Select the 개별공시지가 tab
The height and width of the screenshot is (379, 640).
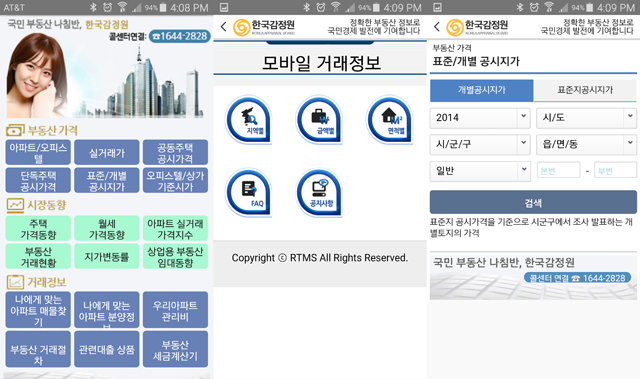[x=482, y=90]
